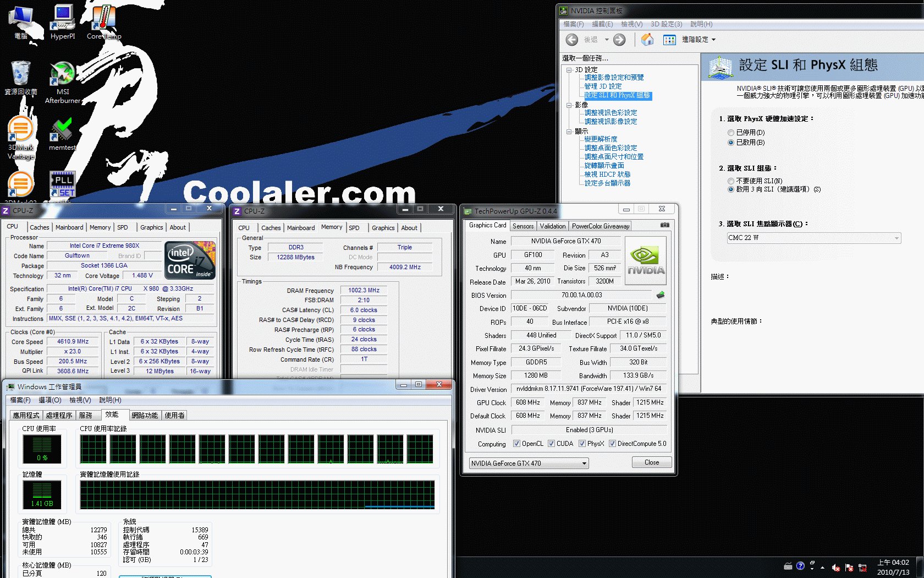The image size is (924, 578).
Task: Go to NVIDIA control panel home
Action: (x=647, y=40)
